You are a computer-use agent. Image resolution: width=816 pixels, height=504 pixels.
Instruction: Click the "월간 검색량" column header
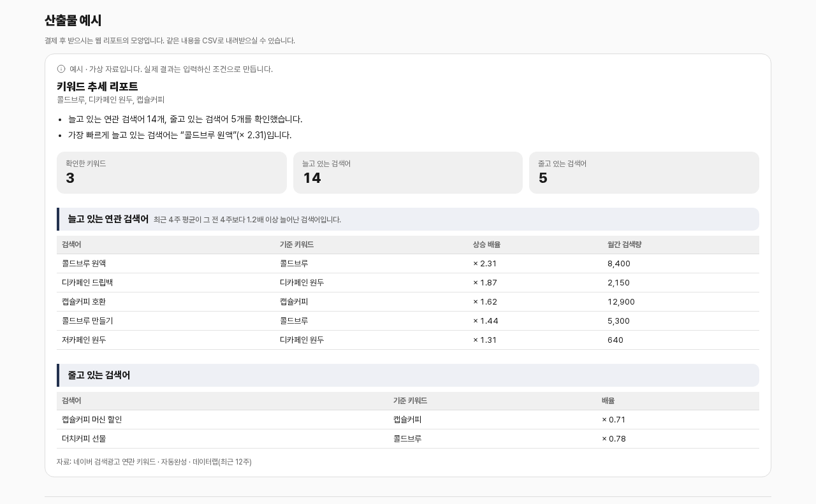[x=625, y=245]
